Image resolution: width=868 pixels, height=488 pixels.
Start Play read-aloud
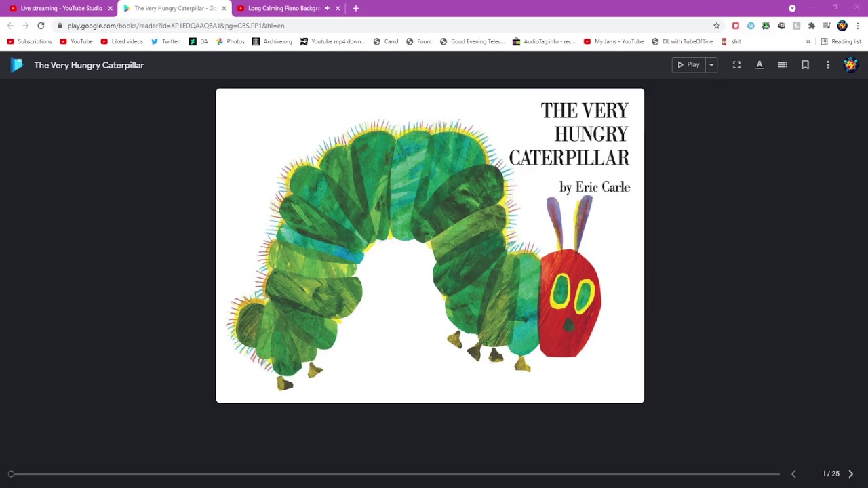point(688,65)
